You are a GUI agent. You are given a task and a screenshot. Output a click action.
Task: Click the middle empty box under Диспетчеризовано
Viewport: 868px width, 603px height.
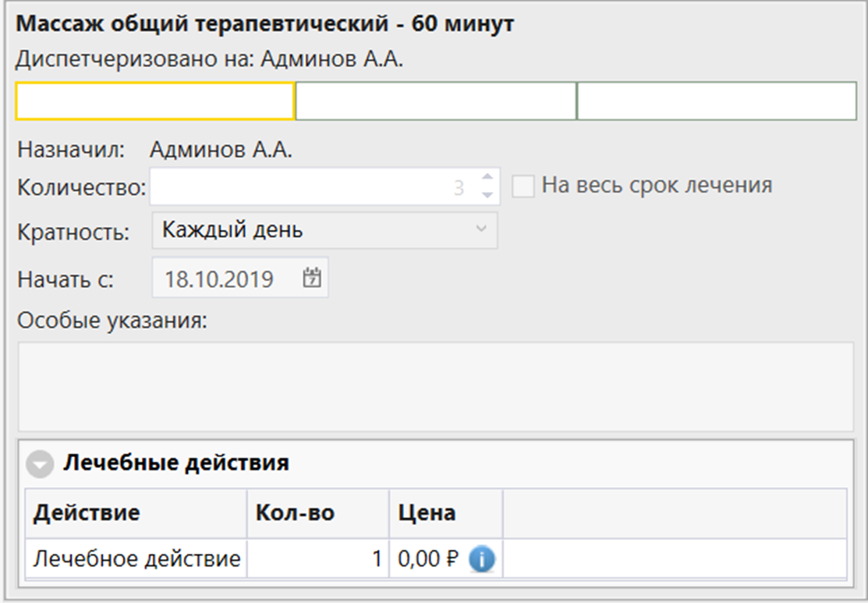point(435,101)
